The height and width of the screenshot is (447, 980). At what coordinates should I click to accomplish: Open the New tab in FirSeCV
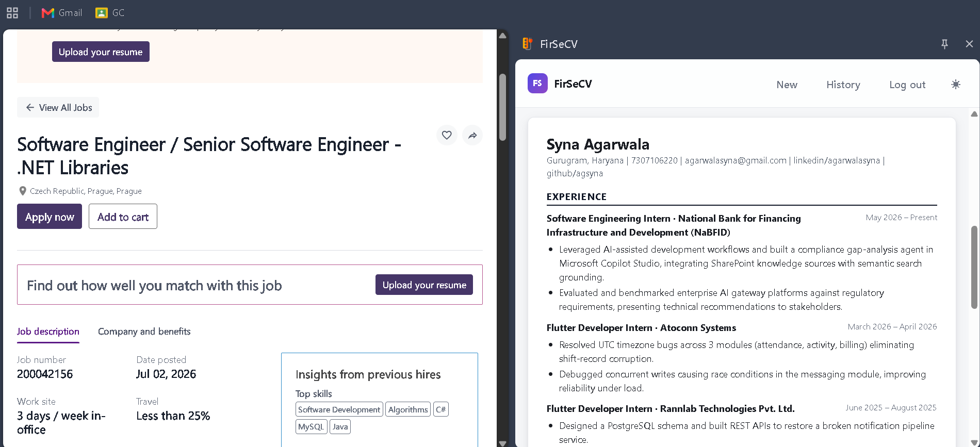[x=787, y=85]
